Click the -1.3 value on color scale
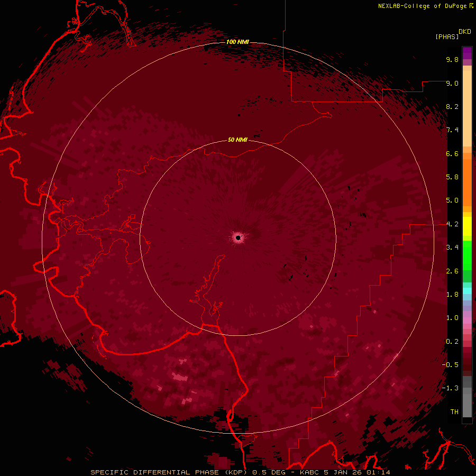The width and height of the screenshot is (476, 476). [450, 388]
